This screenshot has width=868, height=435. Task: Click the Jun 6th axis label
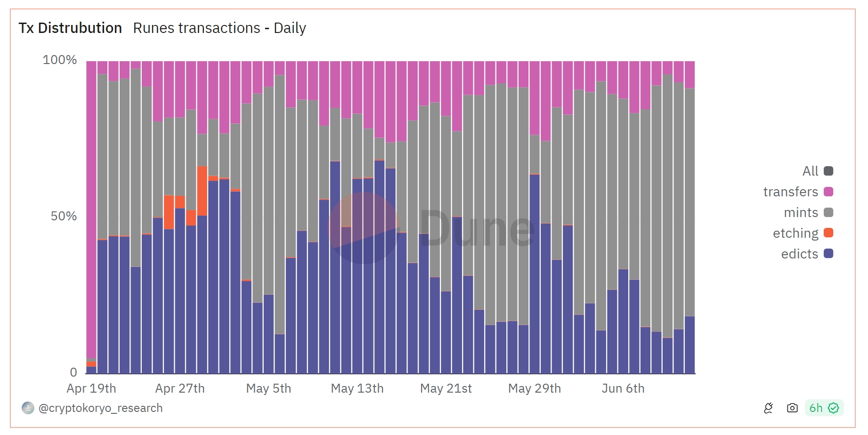[623, 388]
